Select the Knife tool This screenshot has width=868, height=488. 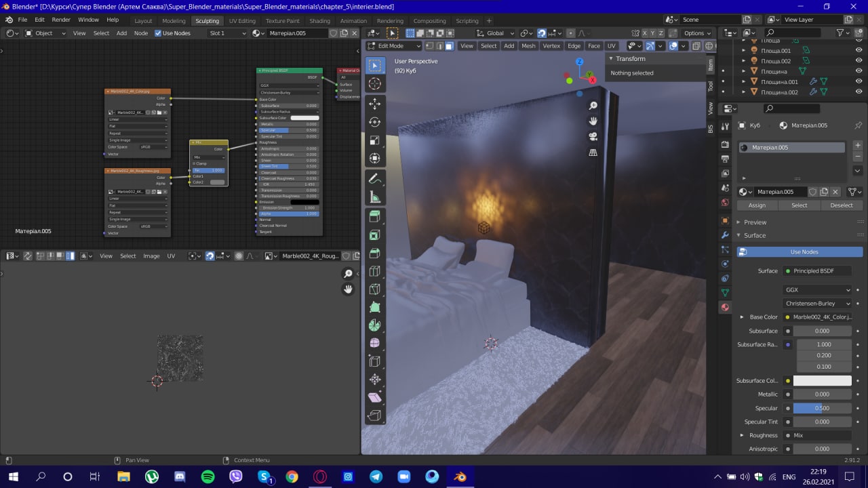click(375, 289)
